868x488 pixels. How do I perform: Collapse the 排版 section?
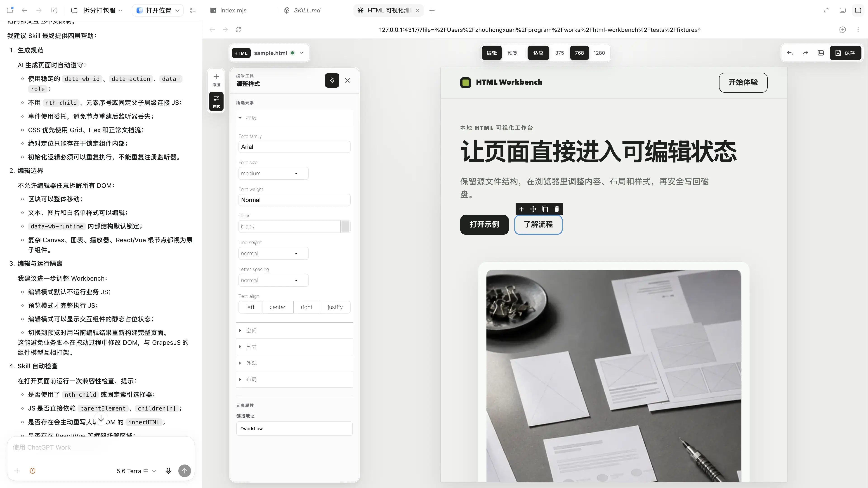click(295, 118)
